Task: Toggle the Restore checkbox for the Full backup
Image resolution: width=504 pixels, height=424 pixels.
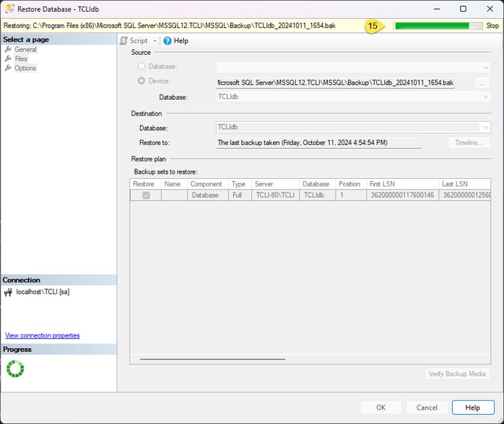Action: (x=146, y=195)
